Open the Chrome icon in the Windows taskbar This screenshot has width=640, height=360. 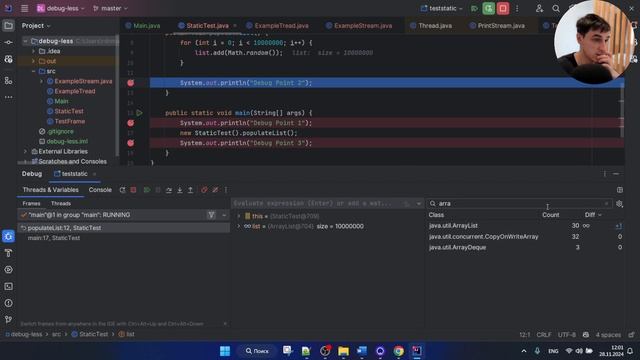(x=398, y=351)
